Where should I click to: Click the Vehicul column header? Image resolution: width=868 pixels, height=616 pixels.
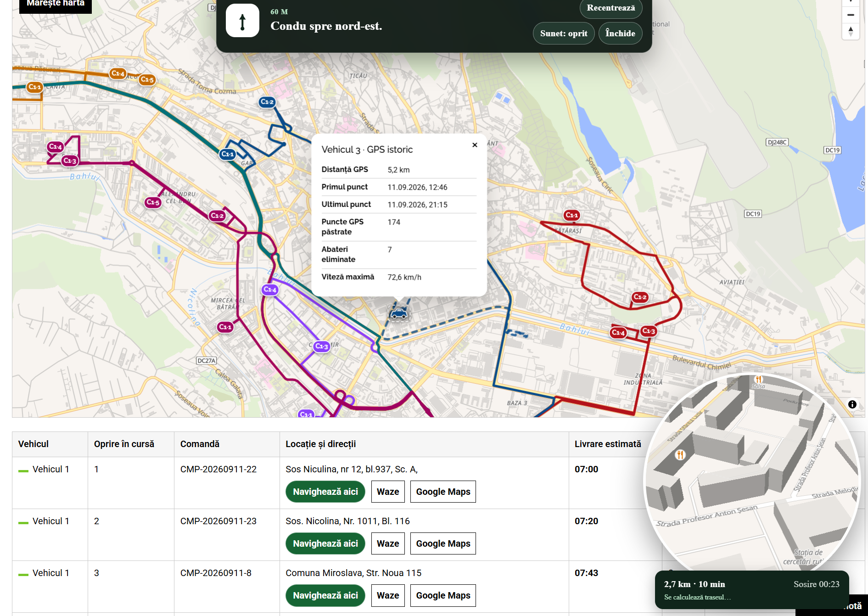(x=34, y=444)
